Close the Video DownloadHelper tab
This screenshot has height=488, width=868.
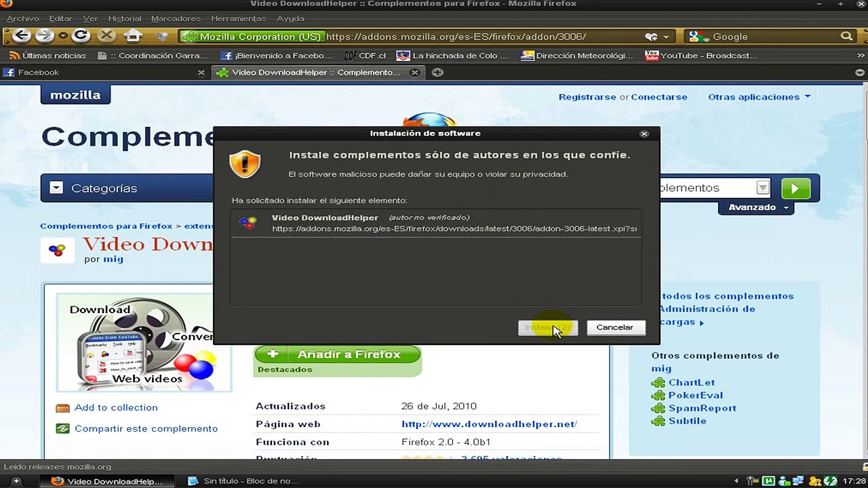(x=415, y=73)
